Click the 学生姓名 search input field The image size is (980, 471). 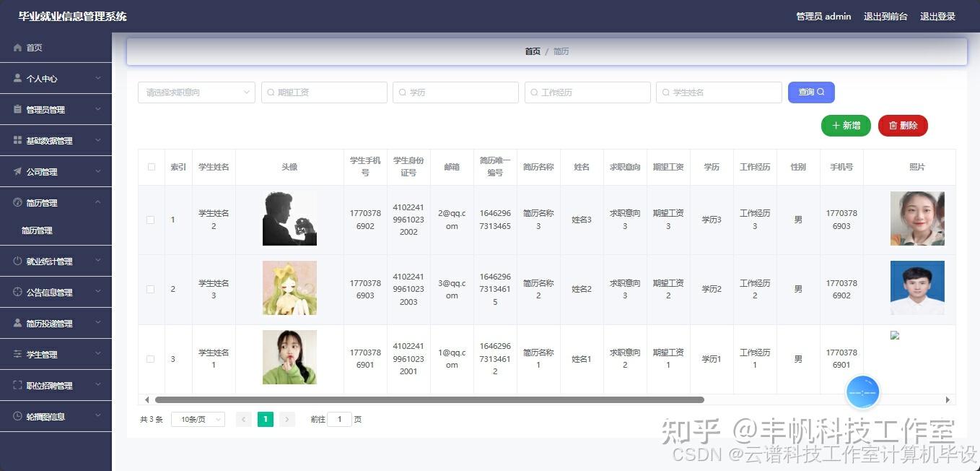719,92
